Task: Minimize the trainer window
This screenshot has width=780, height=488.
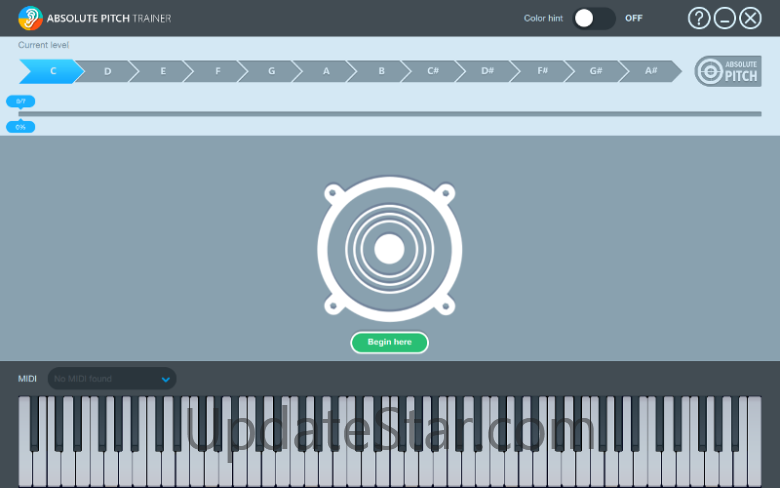Action: (x=724, y=18)
